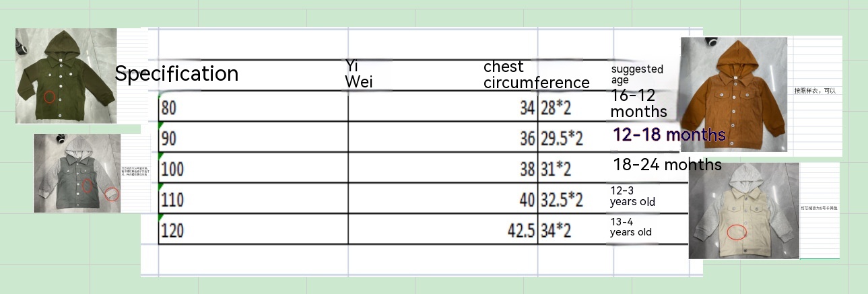This screenshot has height=294, width=868.
Task: Click the 12-18 months age text
Action: point(669,135)
